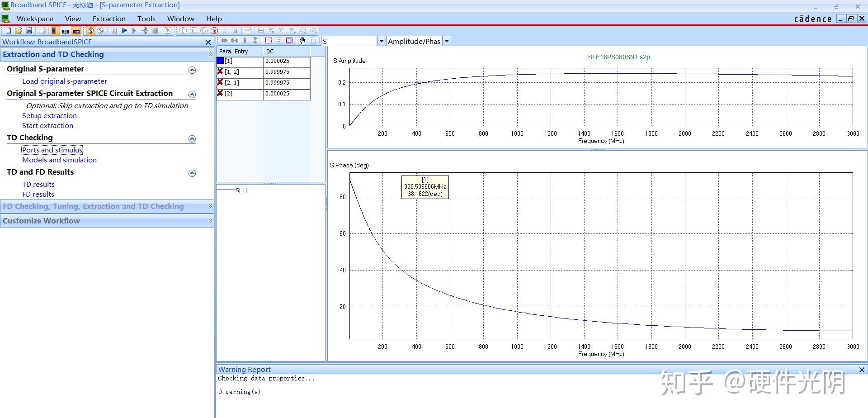Select the hand pan tool
The height and width of the screenshot is (418, 868).
click(302, 40)
